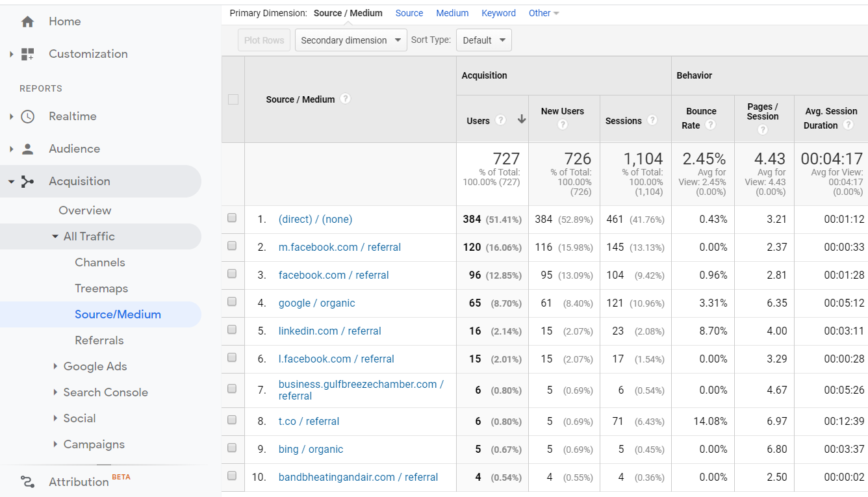Expand the Audience reports arrow
Screen dimensions: 868x497
point(11,149)
